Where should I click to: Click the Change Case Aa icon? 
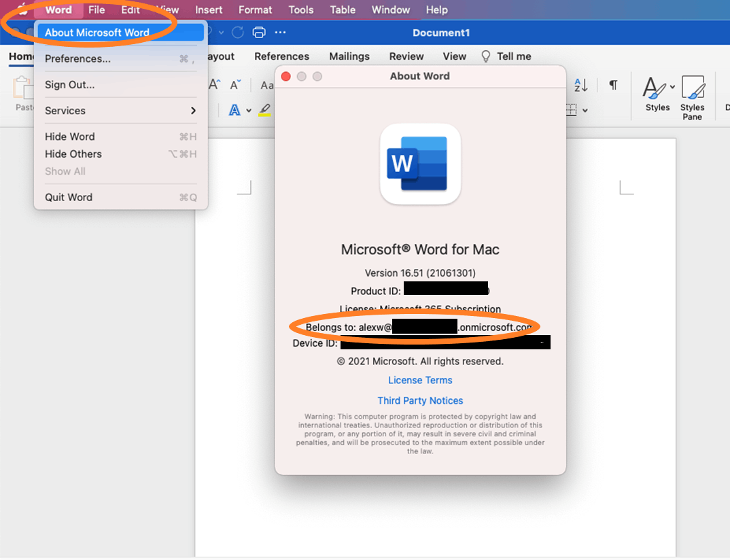[x=266, y=85]
